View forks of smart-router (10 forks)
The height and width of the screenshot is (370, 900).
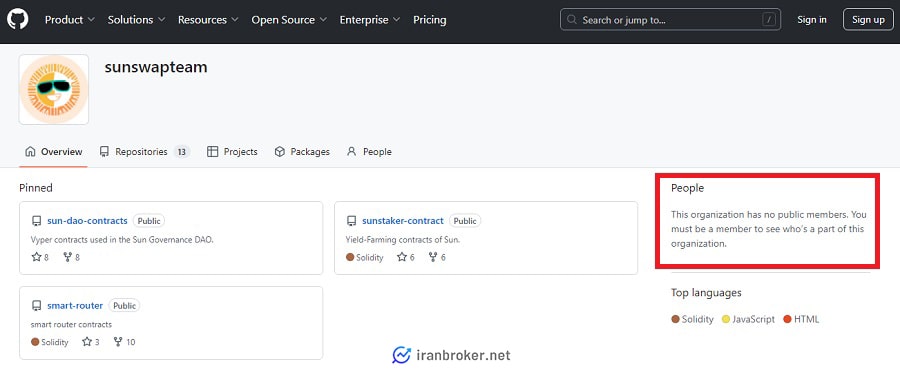[x=124, y=342]
